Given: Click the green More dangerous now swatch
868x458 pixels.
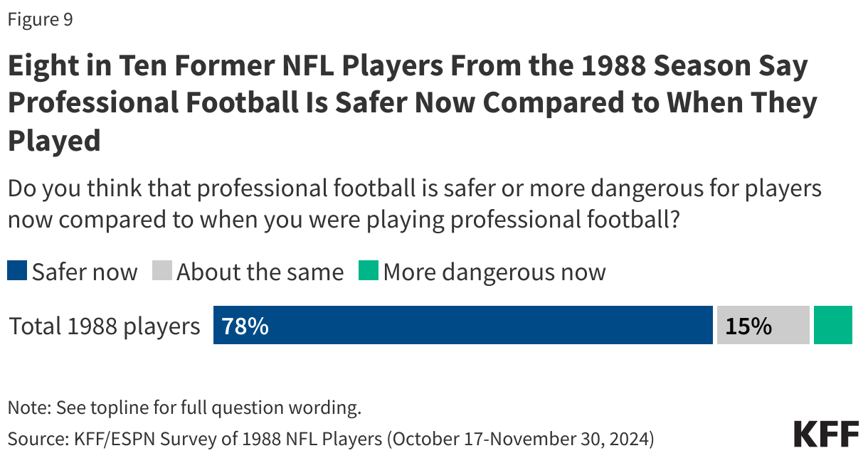Looking at the screenshot, I should pyautogui.click(x=369, y=271).
